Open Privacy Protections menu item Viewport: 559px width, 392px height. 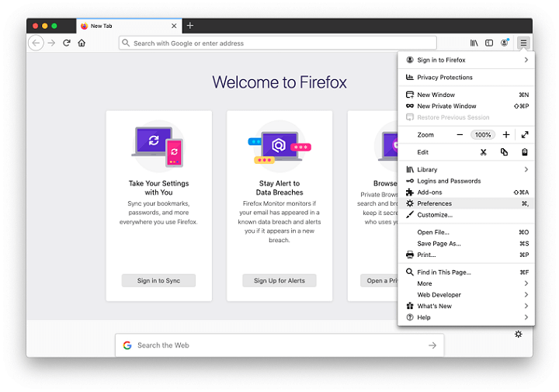(467, 78)
